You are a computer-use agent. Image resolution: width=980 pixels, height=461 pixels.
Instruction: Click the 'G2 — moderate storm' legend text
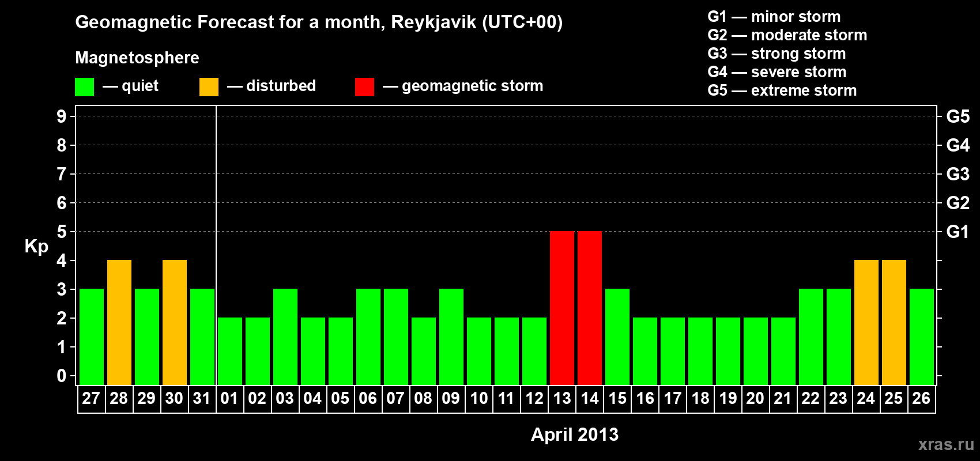tap(787, 35)
